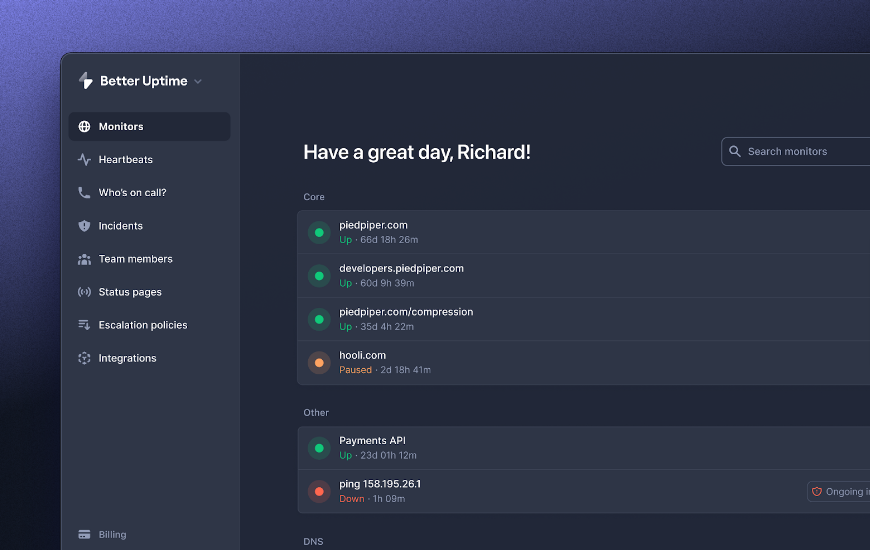Click 'Up · 60d 9h 39m' status text
This screenshot has width=870, height=550.
tap(377, 283)
